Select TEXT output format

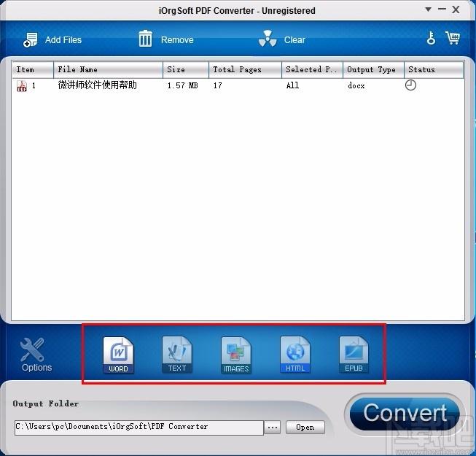[177, 355]
